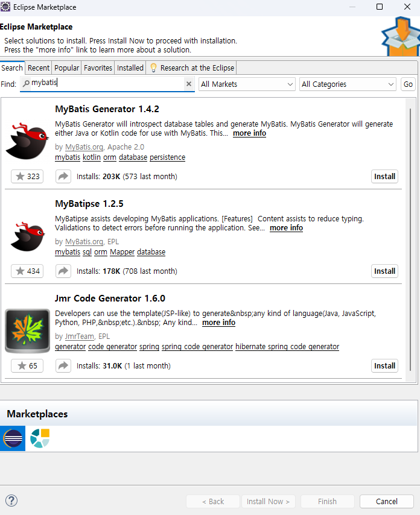The height and width of the screenshot is (515, 420).
Task: Click the MyBatipse 1.2.5 title
Action: coord(89,203)
